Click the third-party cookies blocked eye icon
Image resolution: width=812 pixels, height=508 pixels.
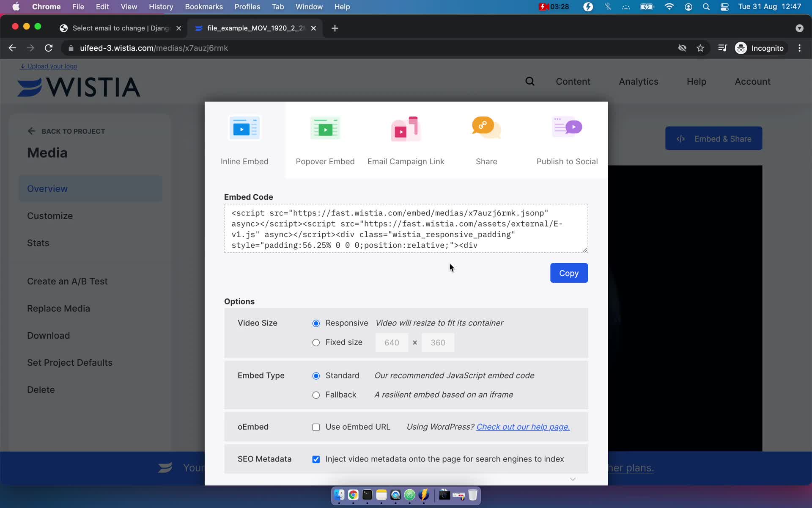pyautogui.click(x=682, y=48)
